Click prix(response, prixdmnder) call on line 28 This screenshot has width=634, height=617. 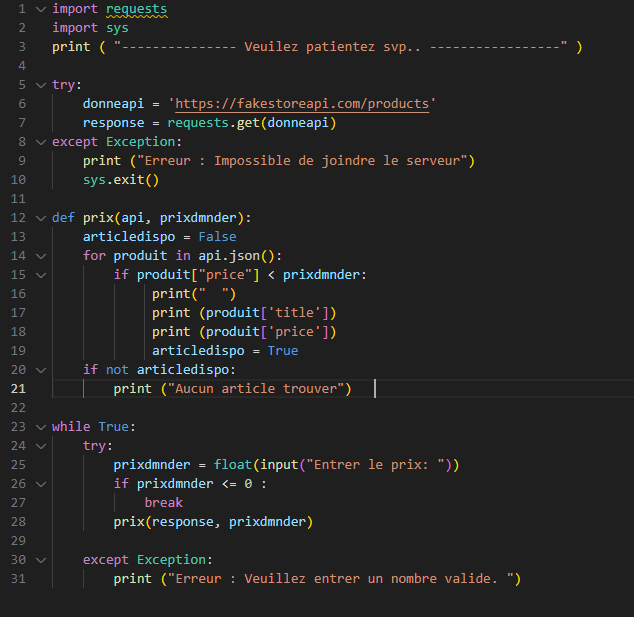point(213,522)
